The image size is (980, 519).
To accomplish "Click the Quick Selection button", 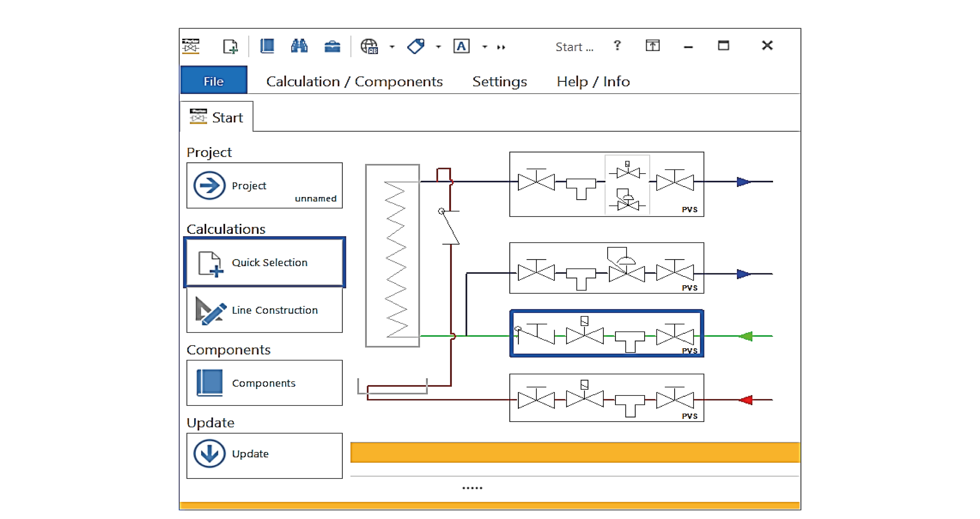I will 265,263.
